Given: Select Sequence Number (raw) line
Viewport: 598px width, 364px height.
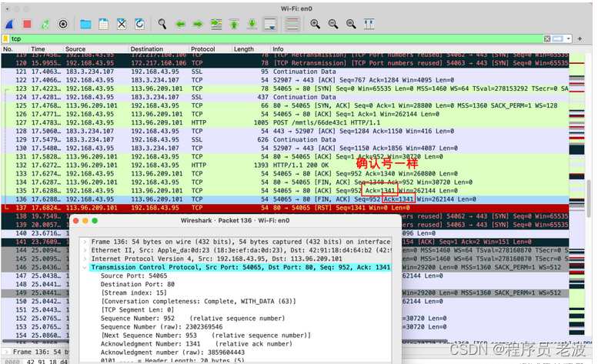Looking at the screenshot, I should 162,326.
